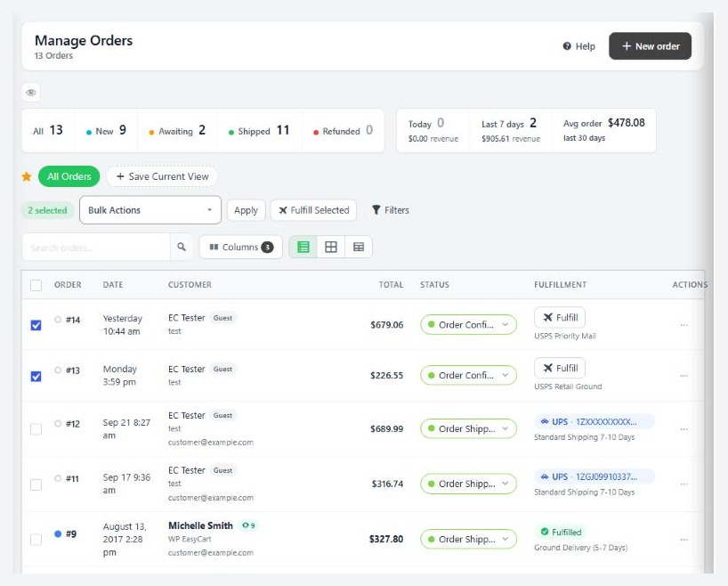Open status dropdown for order #14
This screenshot has width=728, height=586.
pos(468,324)
